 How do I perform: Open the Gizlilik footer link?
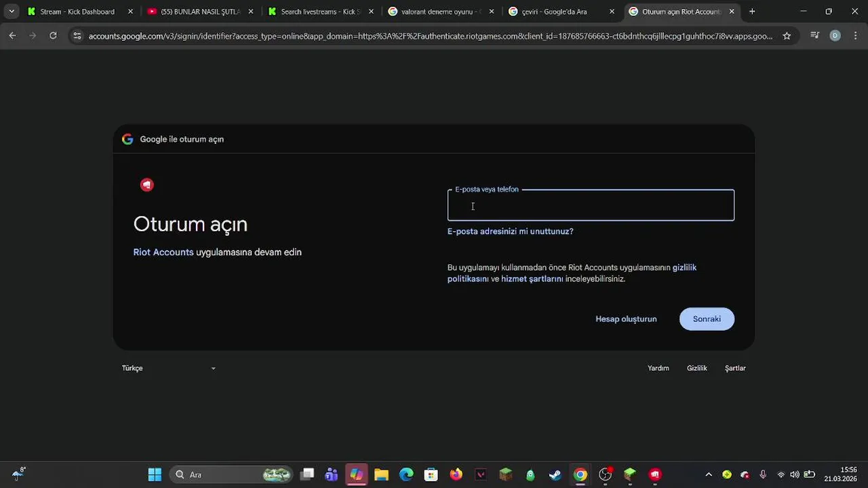coord(696,368)
